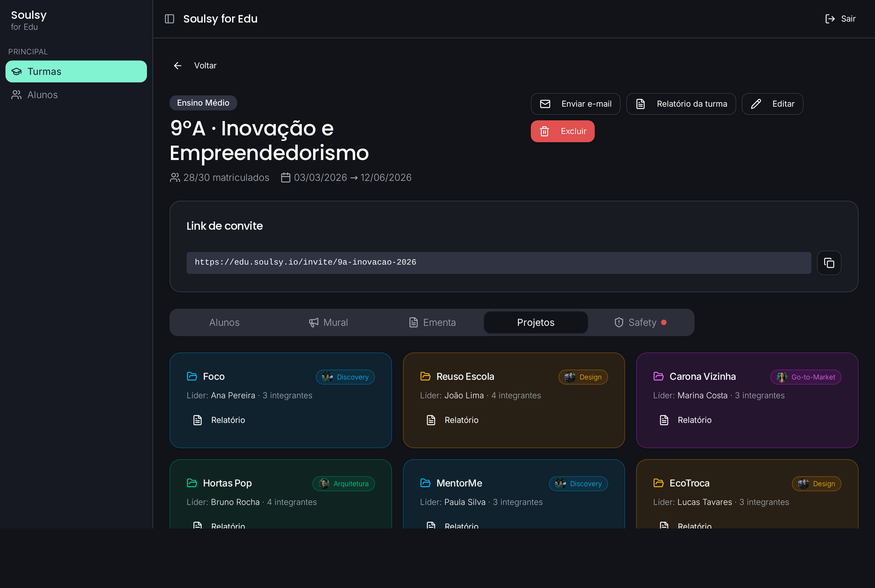
Task: Click the report icon in Carona Vizinha card
Action: [664, 420]
